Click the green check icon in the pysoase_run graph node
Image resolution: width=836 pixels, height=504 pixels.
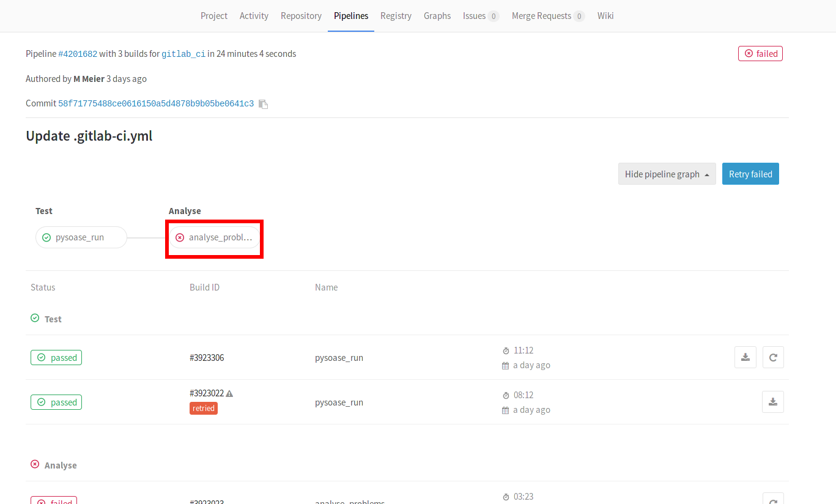46,237
